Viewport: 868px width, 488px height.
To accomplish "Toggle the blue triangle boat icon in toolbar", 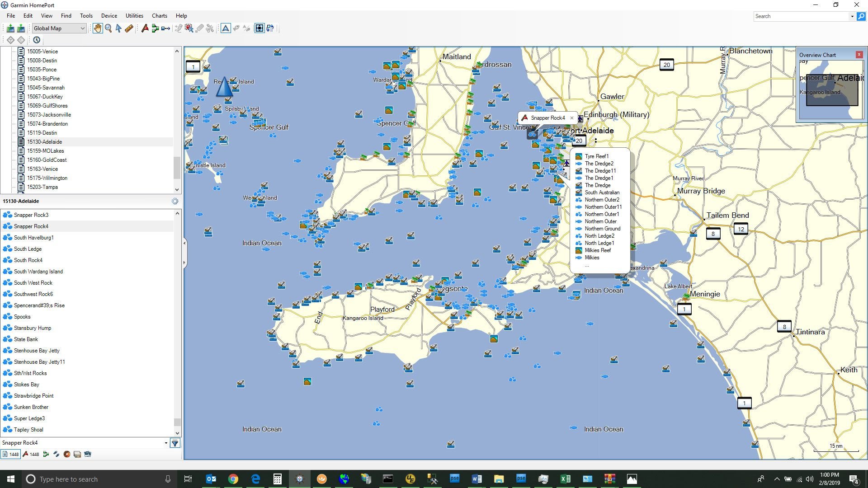I will pyautogui.click(x=226, y=28).
